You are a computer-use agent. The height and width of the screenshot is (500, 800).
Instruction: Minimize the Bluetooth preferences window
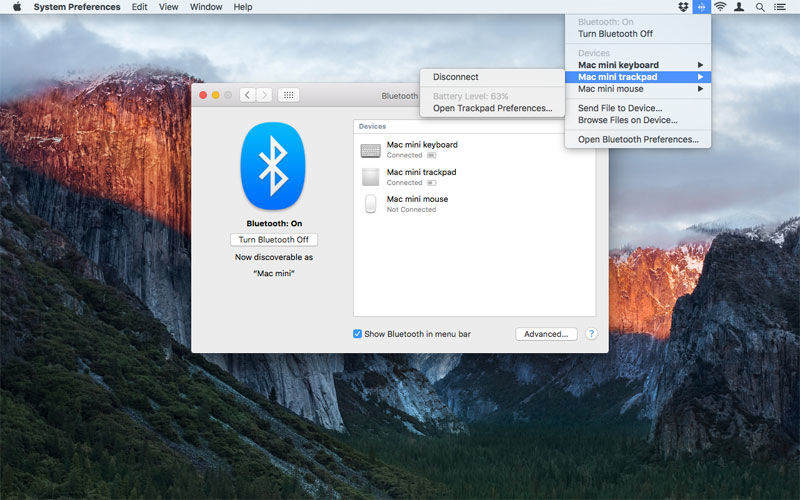215,95
